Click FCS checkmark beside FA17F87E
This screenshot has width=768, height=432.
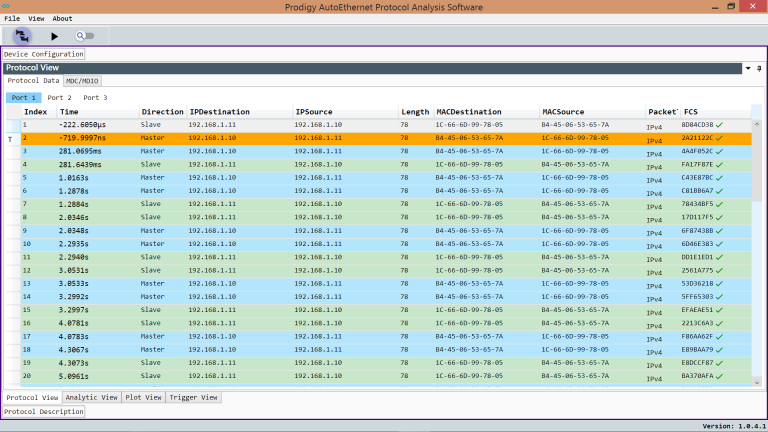(720, 165)
